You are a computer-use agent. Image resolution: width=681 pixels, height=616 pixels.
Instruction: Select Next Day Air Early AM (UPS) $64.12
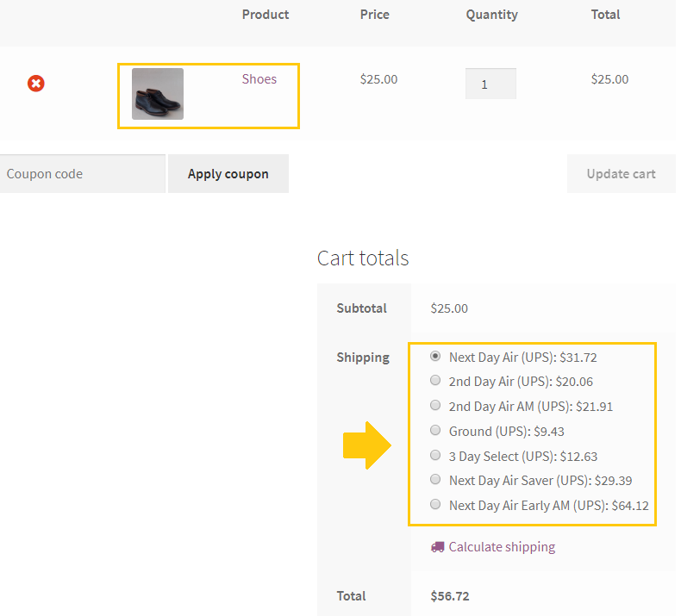pos(435,505)
